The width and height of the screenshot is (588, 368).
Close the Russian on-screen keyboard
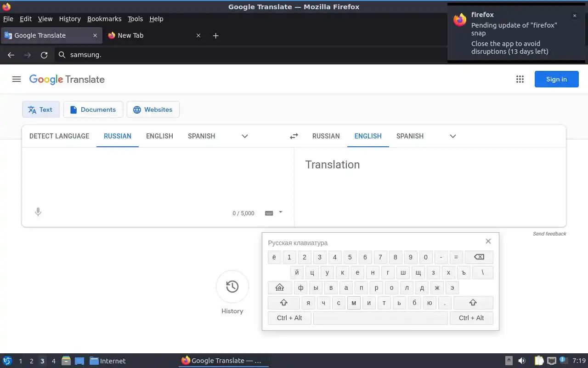488,241
